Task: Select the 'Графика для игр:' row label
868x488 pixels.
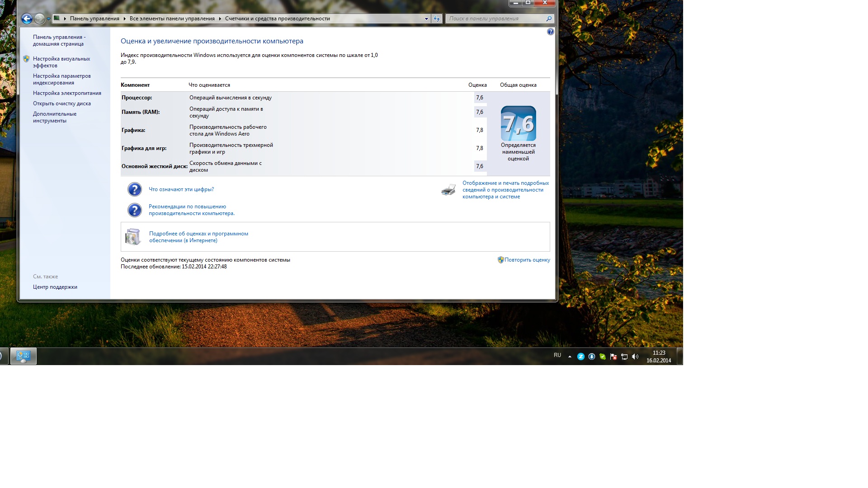Action: (144, 148)
